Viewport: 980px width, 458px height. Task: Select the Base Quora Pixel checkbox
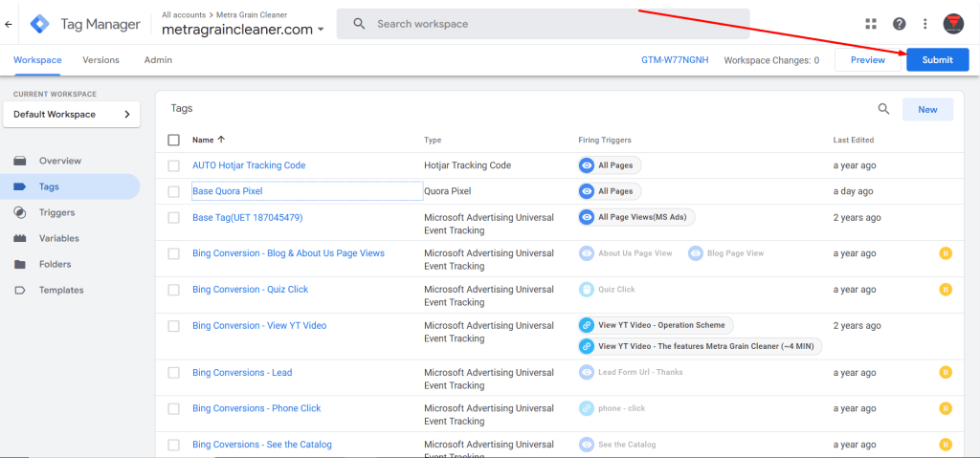click(173, 191)
